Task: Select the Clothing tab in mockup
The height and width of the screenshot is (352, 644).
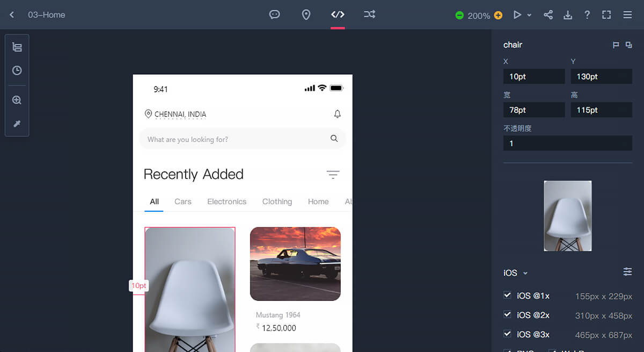Action: coord(277,202)
